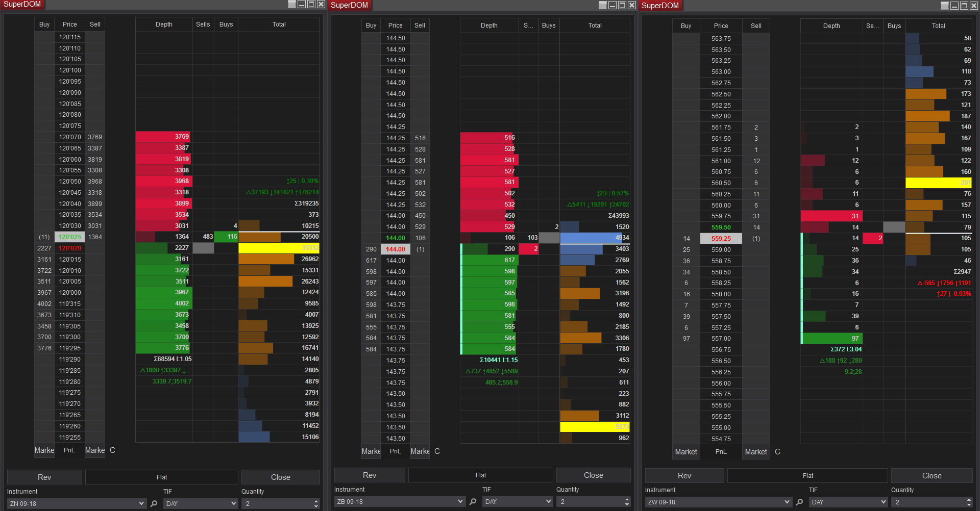Image resolution: width=980 pixels, height=511 pixels.
Task: Open the instrument lookup magnifier next to ZW 09-18
Action: pos(799,502)
